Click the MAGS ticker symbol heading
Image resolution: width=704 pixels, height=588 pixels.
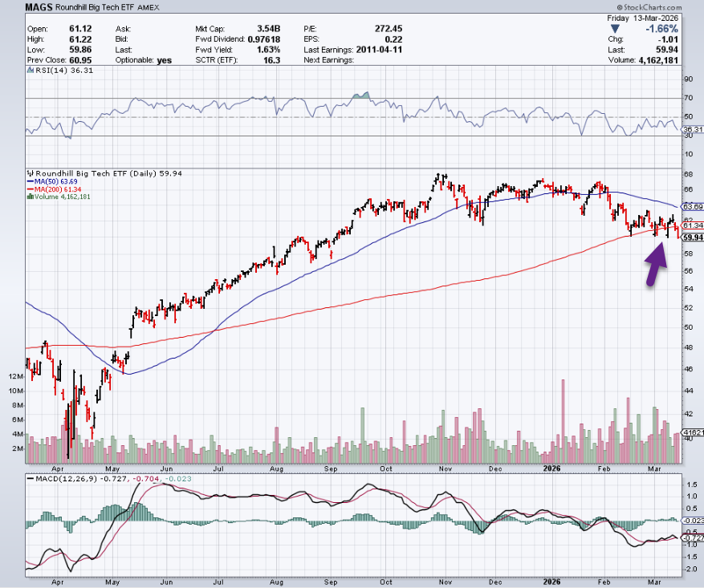pos(39,7)
